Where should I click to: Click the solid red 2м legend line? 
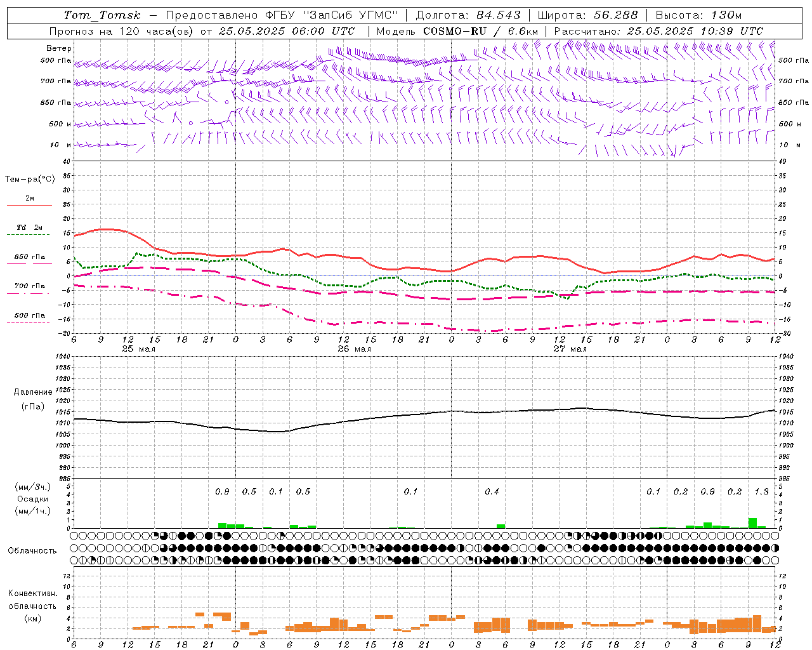pos(29,206)
